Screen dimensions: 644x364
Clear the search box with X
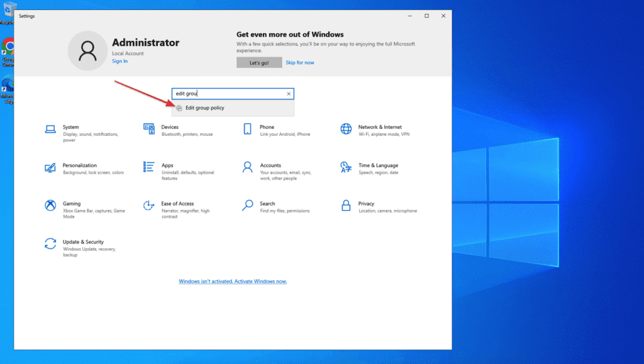point(289,94)
